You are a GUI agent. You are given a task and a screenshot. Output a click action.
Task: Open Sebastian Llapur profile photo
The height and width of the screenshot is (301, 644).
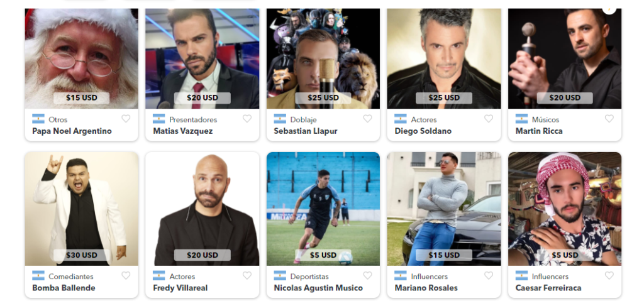(323, 58)
